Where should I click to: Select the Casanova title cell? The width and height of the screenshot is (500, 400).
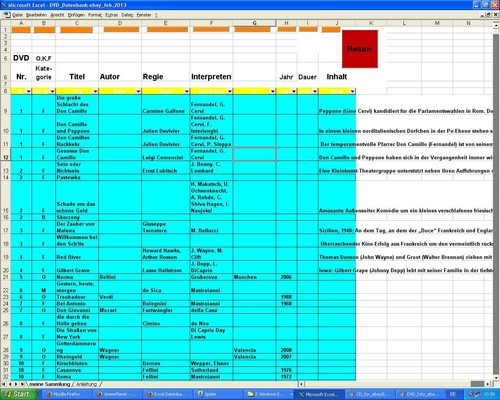coord(77,370)
